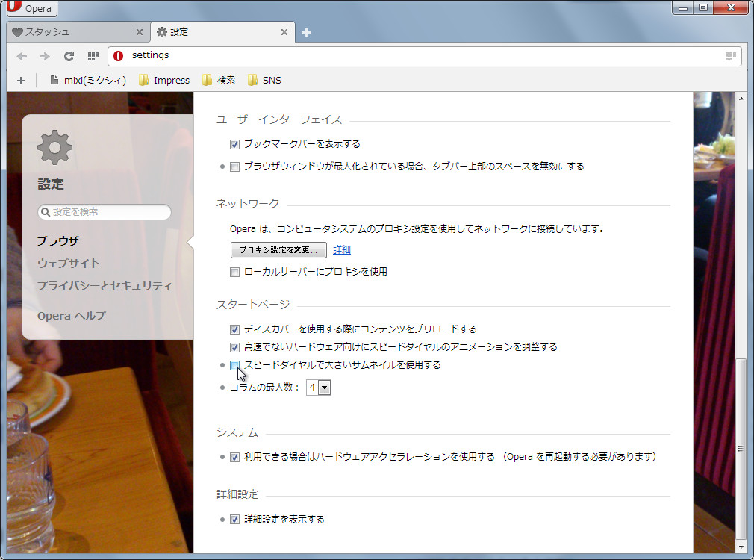Click the grid icon at the right of the address bar
Screen dimensions: 754x560
730,56
